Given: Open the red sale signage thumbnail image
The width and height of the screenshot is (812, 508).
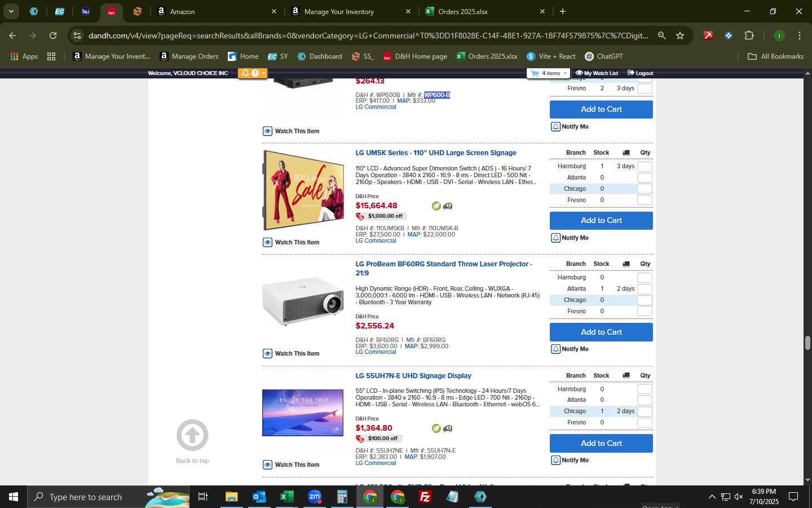Looking at the screenshot, I should pyautogui.click(x=303, y=190).
